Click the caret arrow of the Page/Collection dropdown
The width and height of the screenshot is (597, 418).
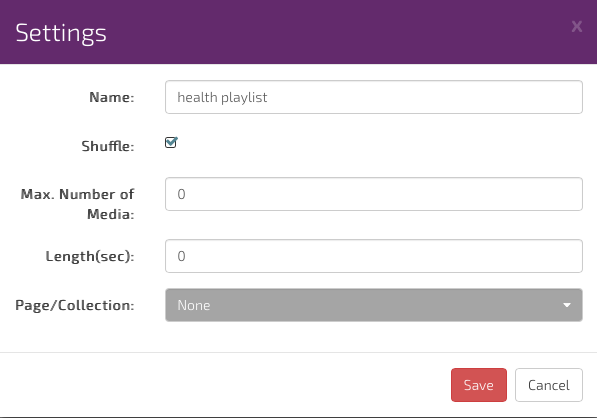click(x=567, y=305)
